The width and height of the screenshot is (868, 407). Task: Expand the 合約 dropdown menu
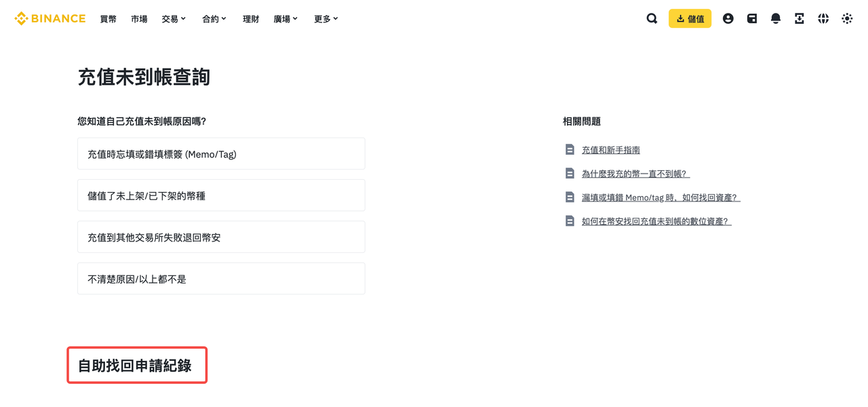[214, 19]
